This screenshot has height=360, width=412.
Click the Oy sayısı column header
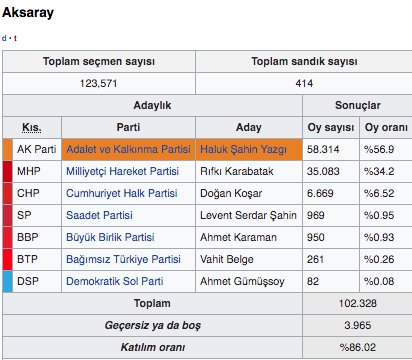click(x=331, y=127)
